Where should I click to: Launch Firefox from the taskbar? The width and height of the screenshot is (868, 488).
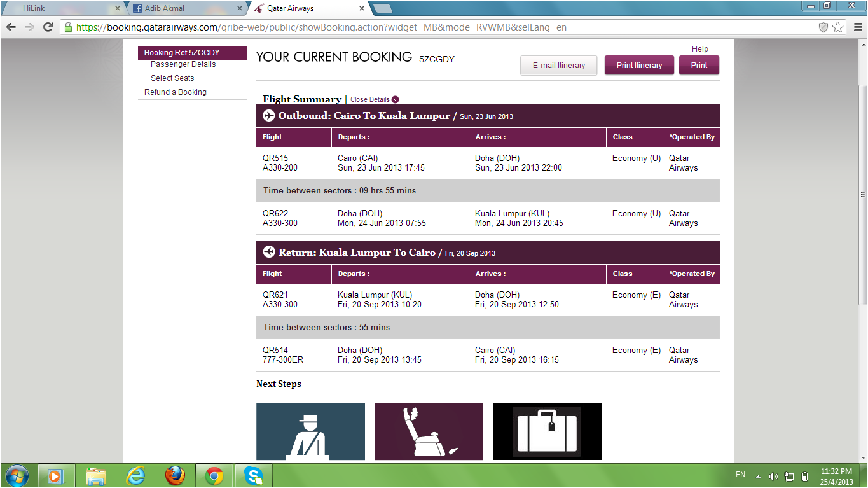tap(174, 476)
